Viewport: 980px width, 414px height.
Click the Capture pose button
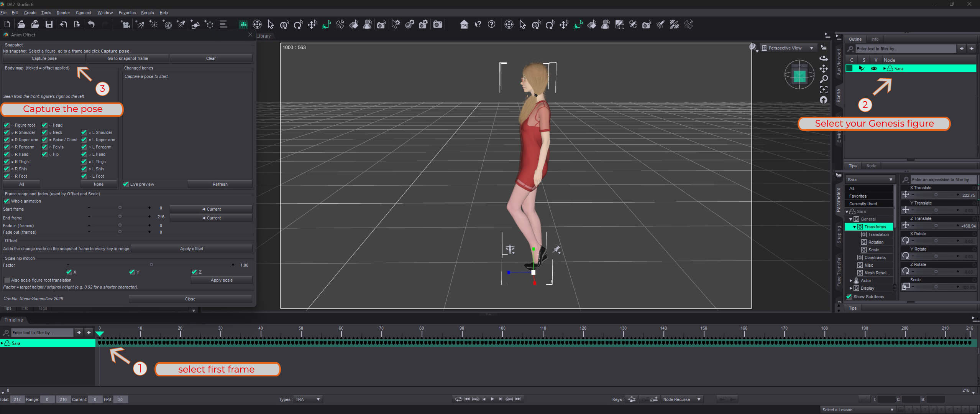[x=44, y=58]
